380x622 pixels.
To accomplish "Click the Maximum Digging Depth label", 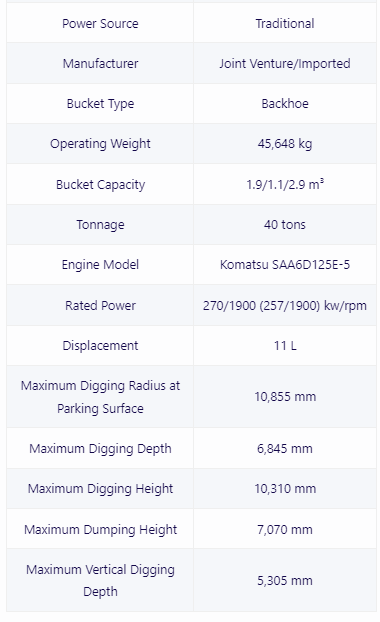I will click(x=100, y=449).
